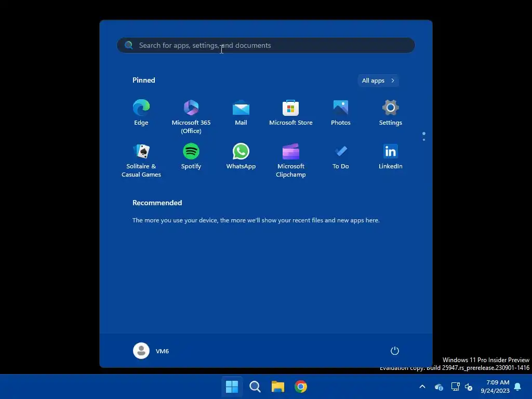Go to the next page of pinned apps
The width and height of the screenshot is (532, 399).
point(424,139)
